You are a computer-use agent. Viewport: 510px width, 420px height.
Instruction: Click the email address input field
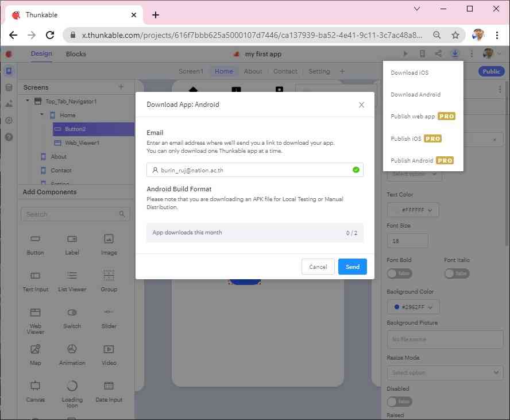pos(254,170)
